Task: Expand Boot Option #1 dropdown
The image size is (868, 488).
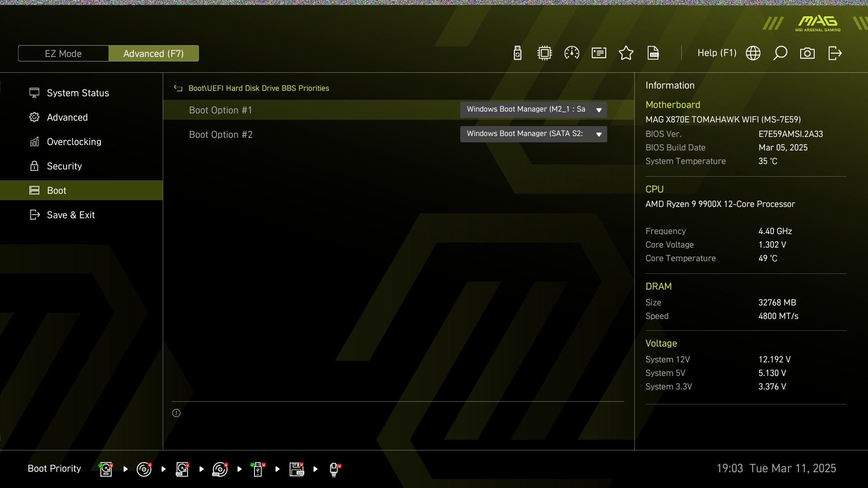Action: [533, 110]
